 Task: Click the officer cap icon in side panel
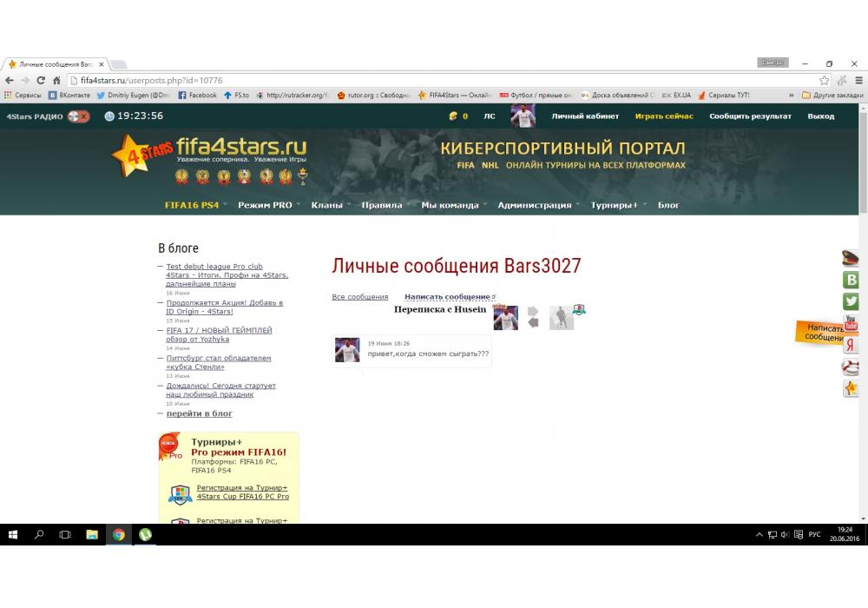pos(851,257)
